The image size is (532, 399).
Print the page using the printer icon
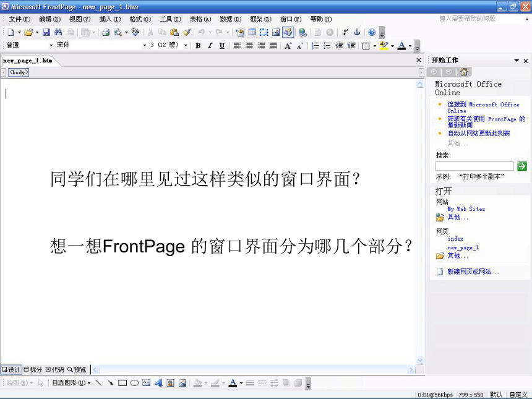106,32
